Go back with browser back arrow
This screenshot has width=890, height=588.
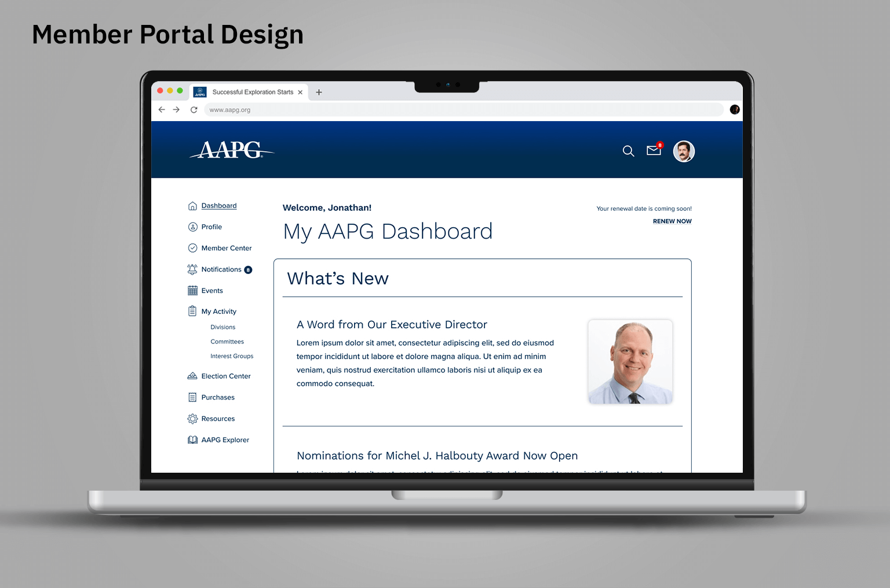pos(162,109)
